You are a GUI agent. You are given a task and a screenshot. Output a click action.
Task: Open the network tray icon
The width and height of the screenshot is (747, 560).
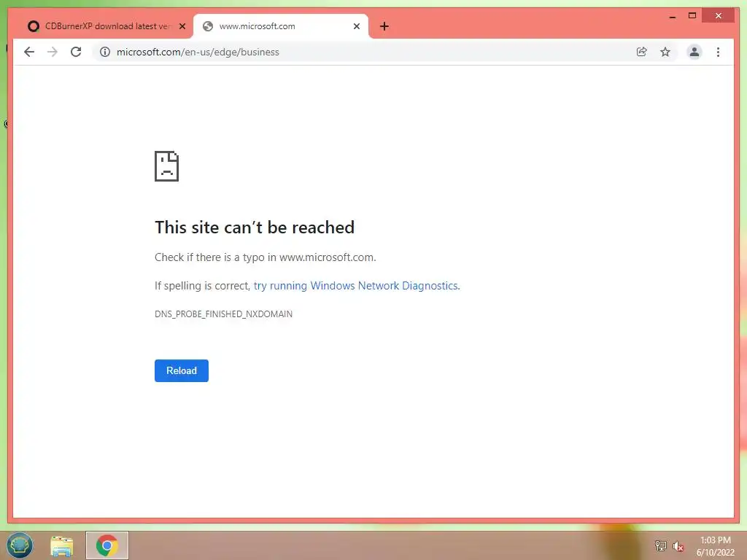tap(660, 545)
